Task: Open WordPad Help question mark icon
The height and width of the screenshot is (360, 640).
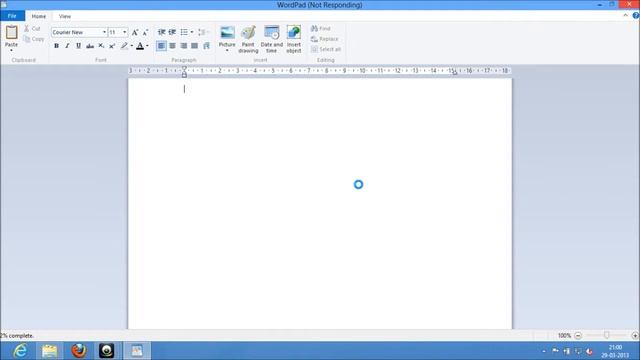Action: [x=636, y=16]
